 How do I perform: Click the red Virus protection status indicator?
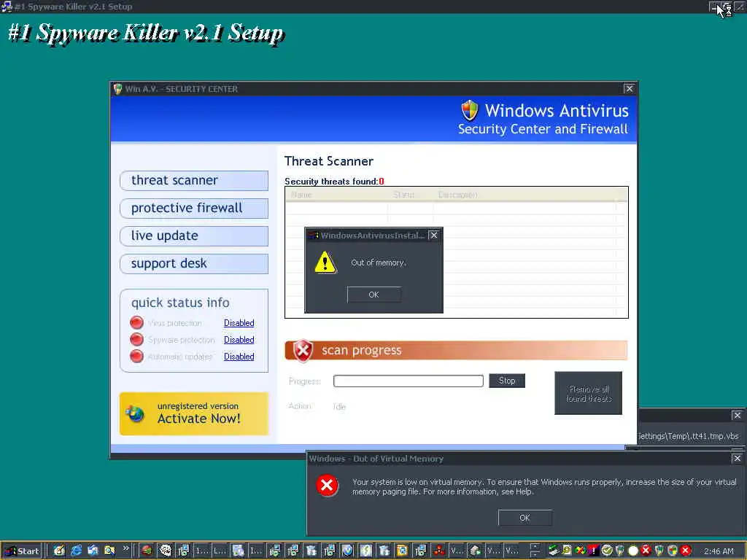pos(136,322)
